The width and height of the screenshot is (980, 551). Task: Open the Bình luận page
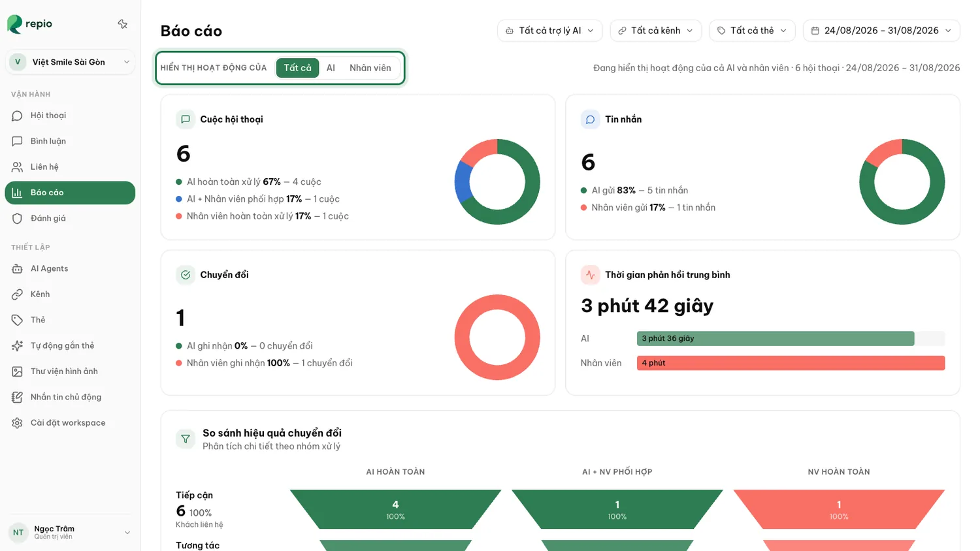pos(70,141)
